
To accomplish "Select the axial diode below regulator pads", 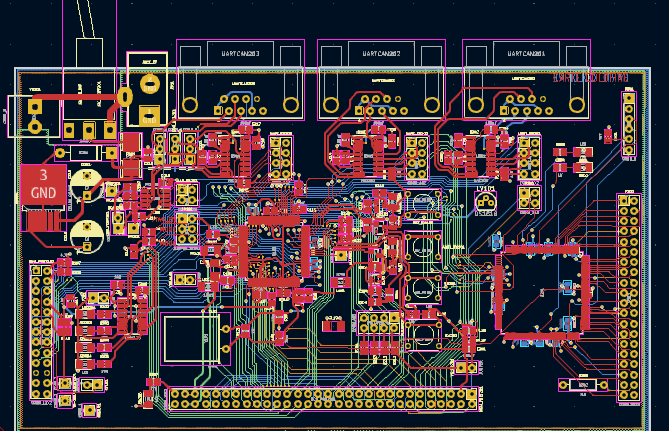I will pyautogui.click(x=85, y=153).
